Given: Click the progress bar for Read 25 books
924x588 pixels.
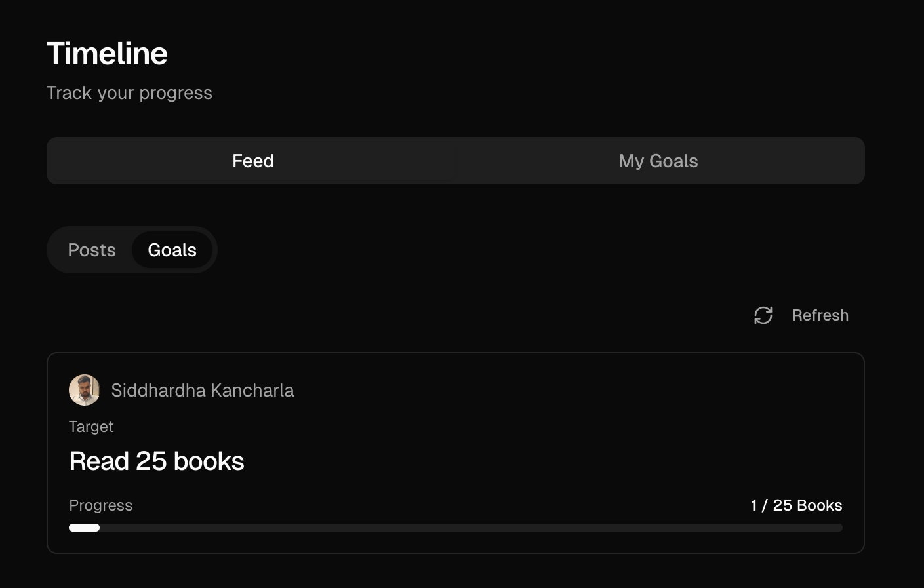Looking at the screenshot, I should [x=455, y=527].
